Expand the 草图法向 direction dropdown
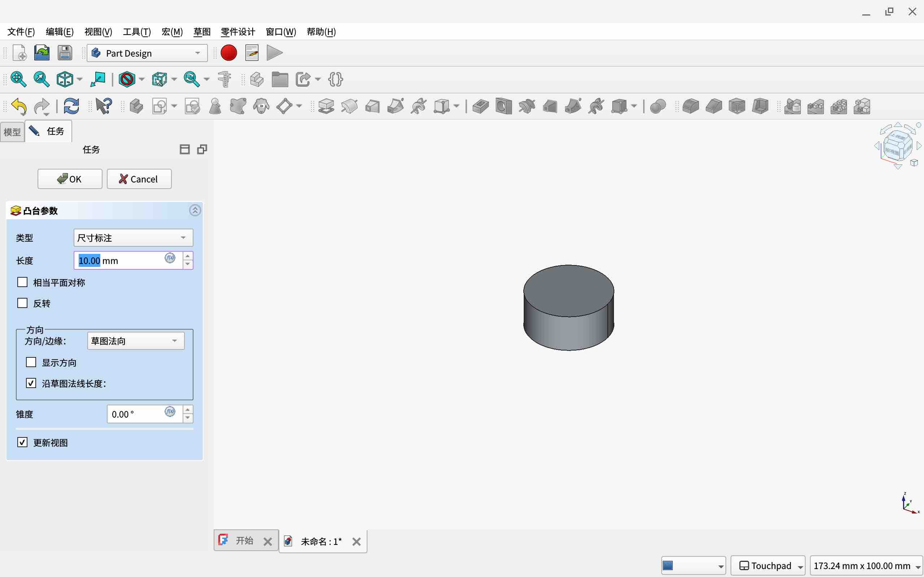Image resolution: width=924 pixels, height=577 pixels. click(136, 341)
